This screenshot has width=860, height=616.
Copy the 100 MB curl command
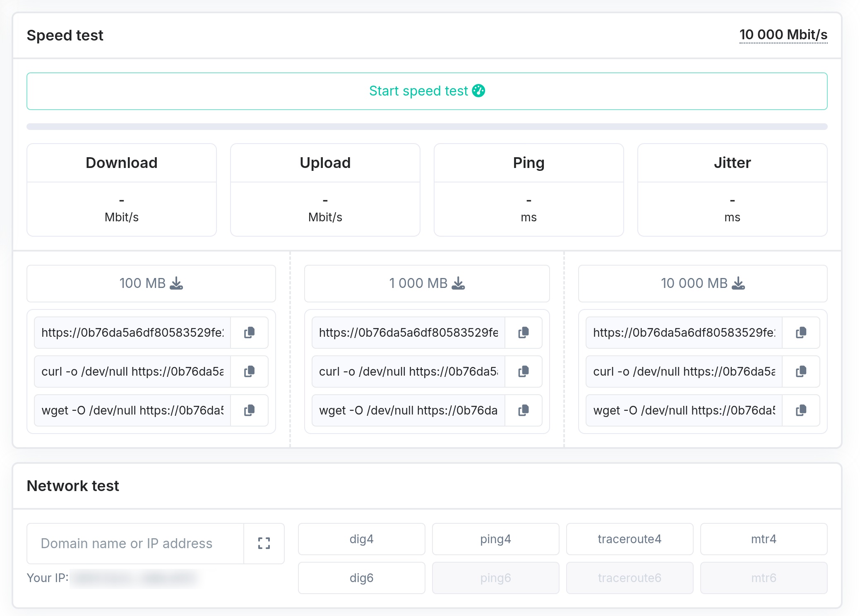(x=249, y=372)
